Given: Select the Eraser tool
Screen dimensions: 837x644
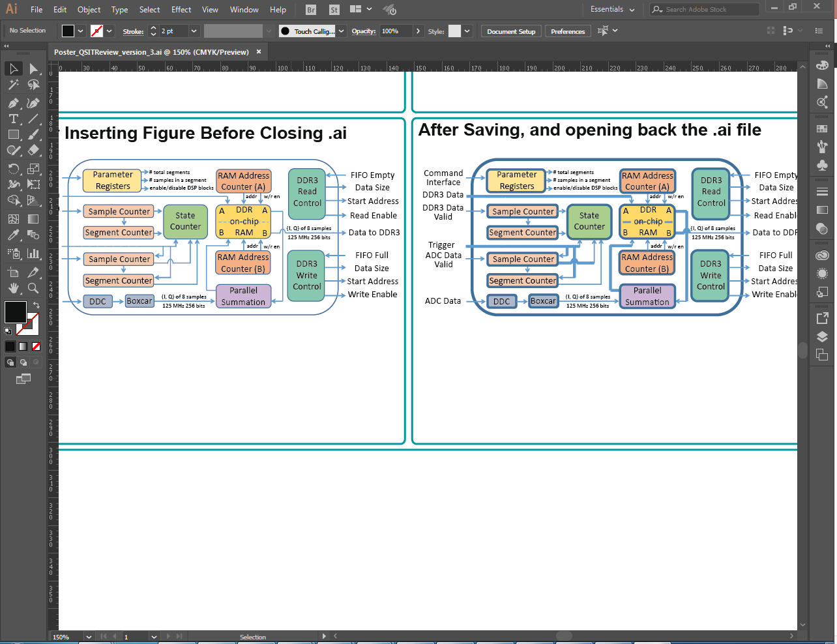Looking at the screenshot, I should click(x=33, y=150).
